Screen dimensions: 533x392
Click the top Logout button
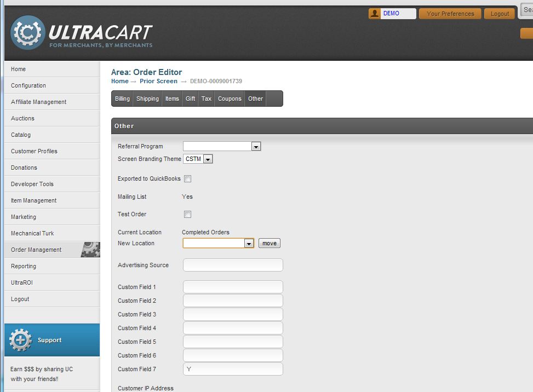point(500,14)
